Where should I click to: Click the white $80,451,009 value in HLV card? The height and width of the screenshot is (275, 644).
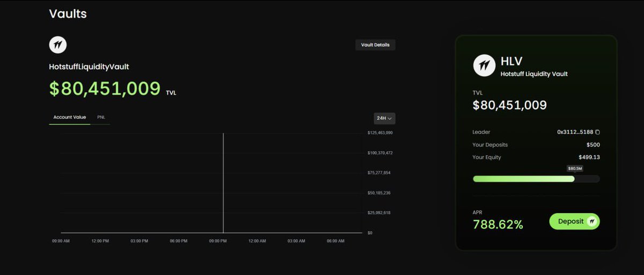click(x=510, y=105)
